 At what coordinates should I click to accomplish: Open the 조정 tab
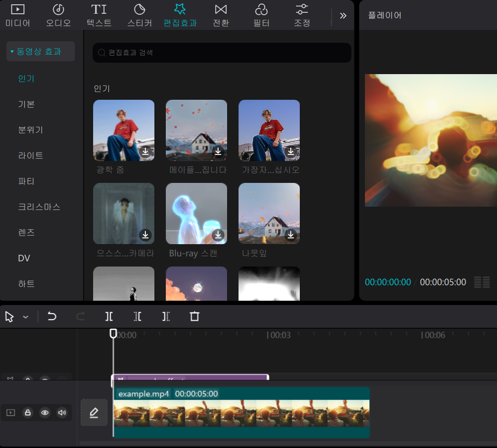[x=302, y=15]
